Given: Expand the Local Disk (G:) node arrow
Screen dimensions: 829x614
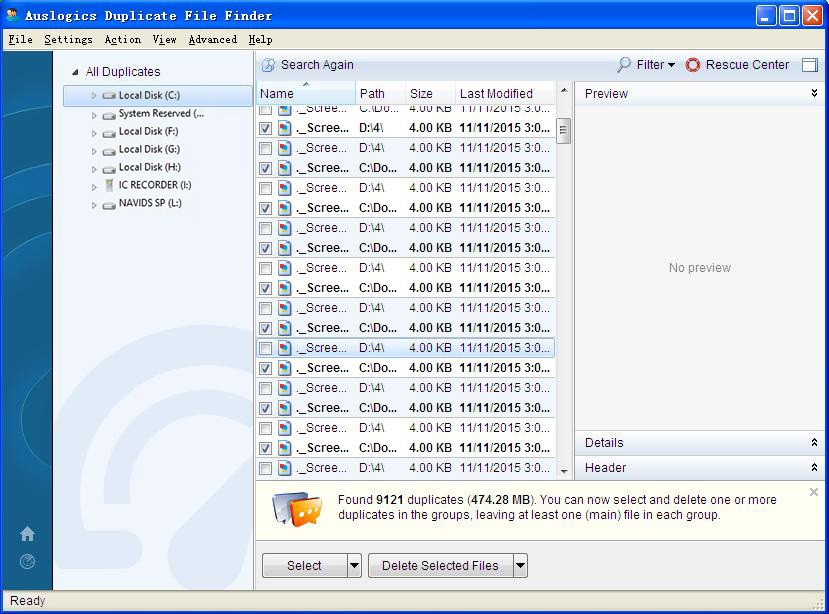Looking at the screenshot, I should click(94, 151).
